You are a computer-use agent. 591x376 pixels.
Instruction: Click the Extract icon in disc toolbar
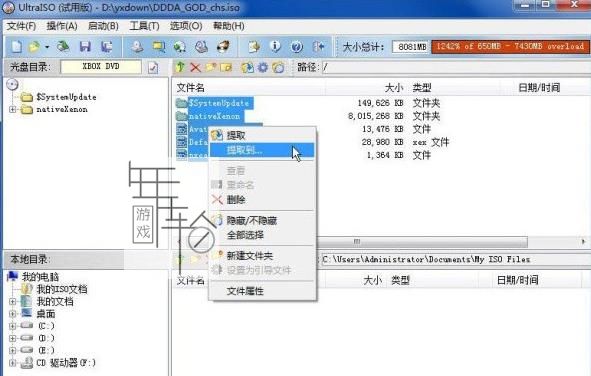point(247,68)
